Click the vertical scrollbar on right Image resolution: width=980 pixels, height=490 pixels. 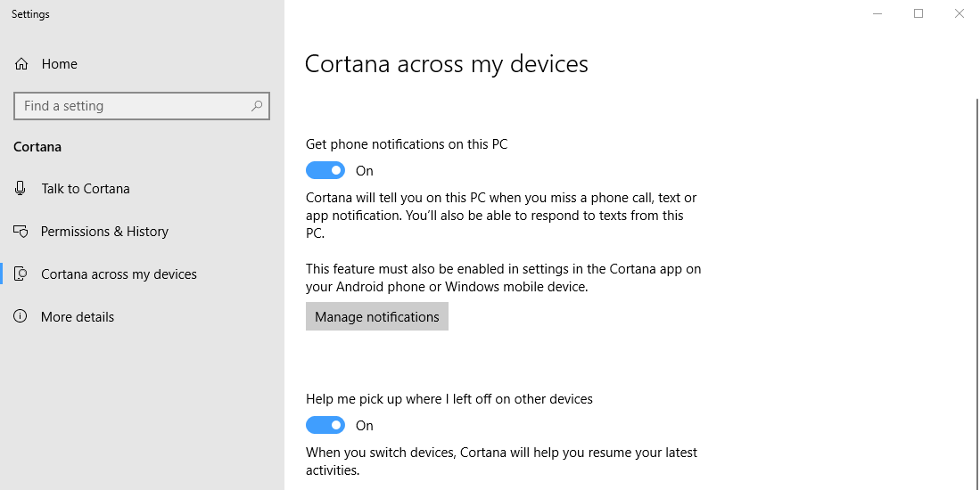[x=976, y=293]
